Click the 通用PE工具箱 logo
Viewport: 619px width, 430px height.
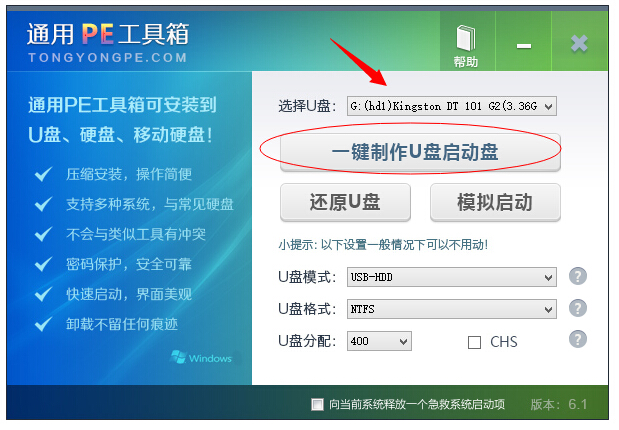tap(108, 34)
